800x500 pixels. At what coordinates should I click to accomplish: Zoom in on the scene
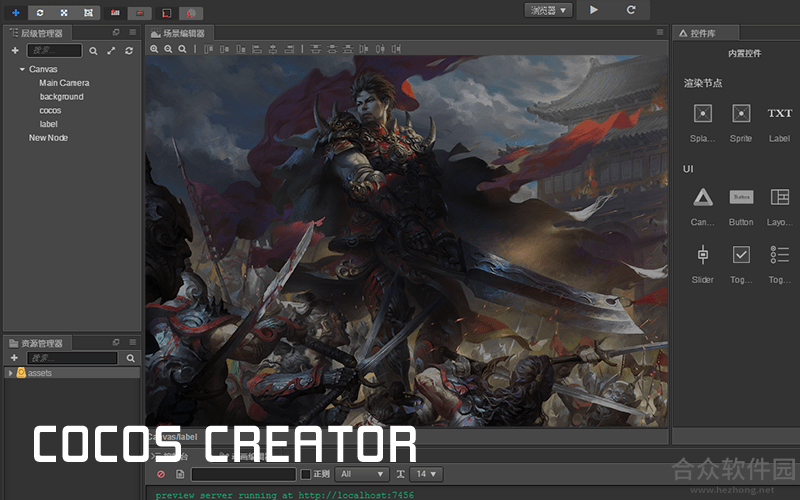click(x=154, y=49)
